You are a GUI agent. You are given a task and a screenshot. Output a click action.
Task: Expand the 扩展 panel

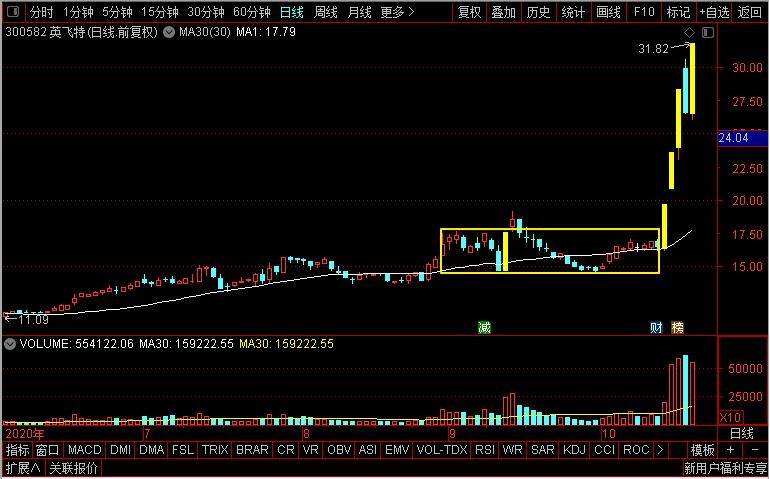tap(24, 468)
